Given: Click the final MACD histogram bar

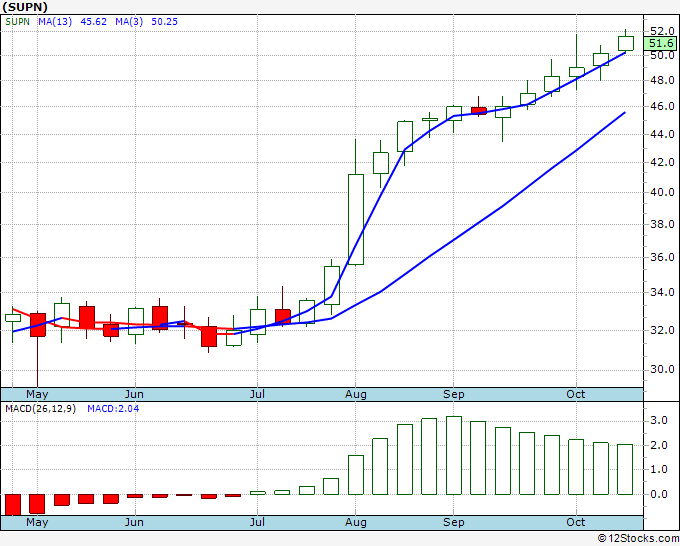Looking at the screenshot, I should (x=625, y=469).
